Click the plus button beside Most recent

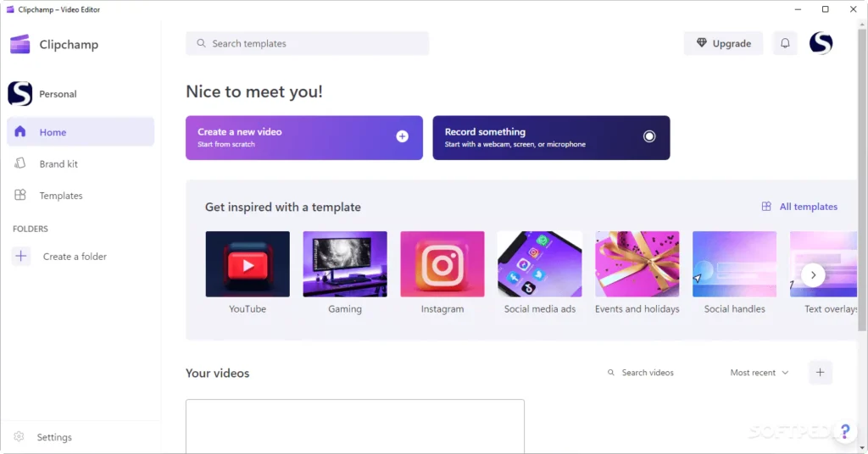(x=820, y=372)
